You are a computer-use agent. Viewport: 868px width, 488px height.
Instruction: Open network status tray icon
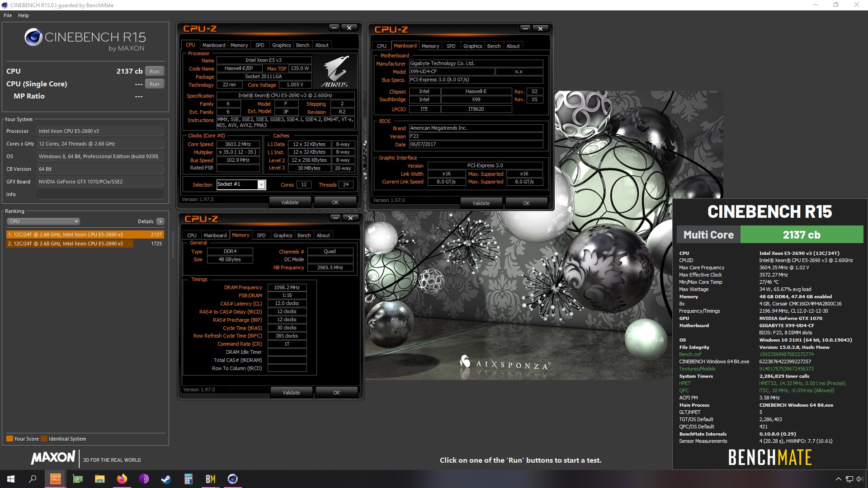(849, 479)
